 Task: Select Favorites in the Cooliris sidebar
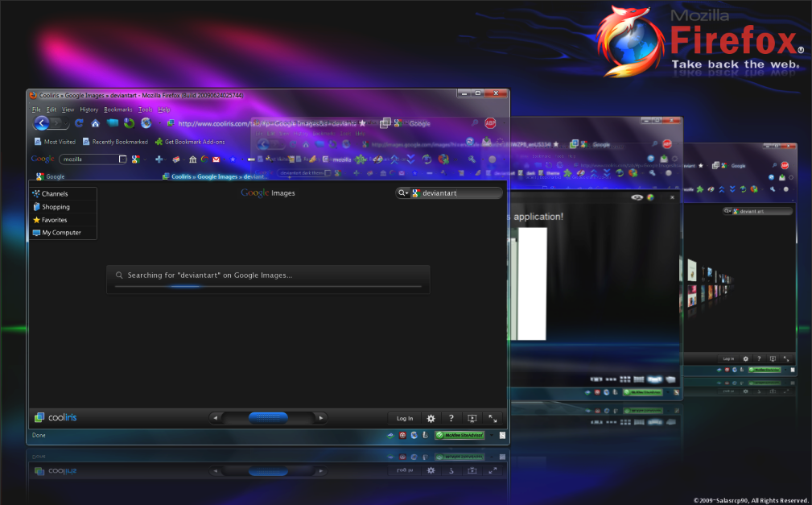coord(64,220)
